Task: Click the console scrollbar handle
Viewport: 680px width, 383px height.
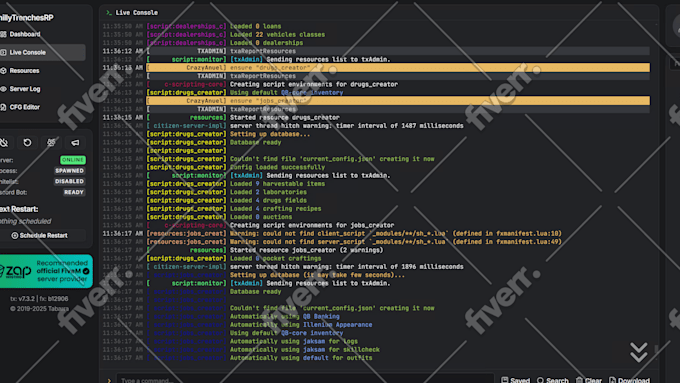Action: 656,349
